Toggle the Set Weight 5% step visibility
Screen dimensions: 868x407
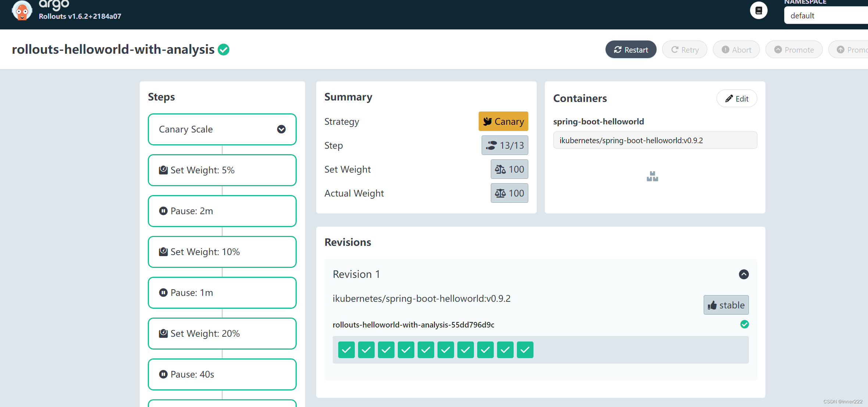tap(282, 128)
